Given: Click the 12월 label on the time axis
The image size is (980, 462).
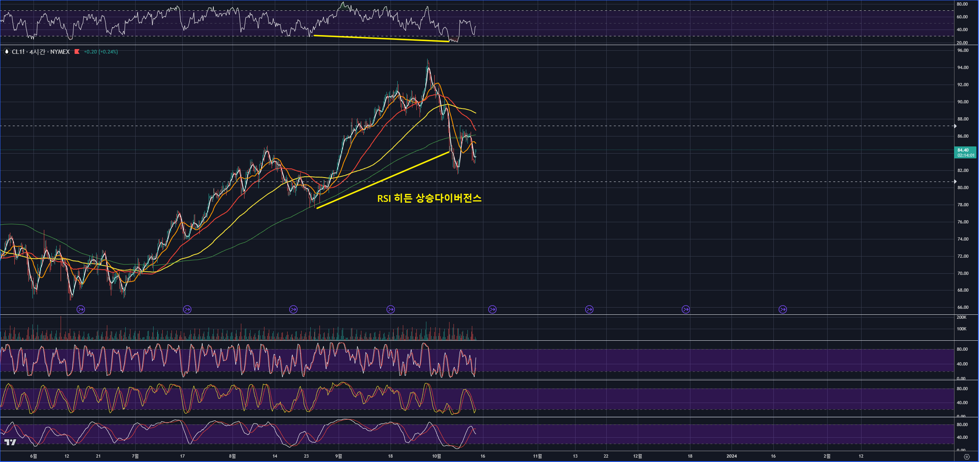Looking at the screenshot, I should tap(638, 456).
